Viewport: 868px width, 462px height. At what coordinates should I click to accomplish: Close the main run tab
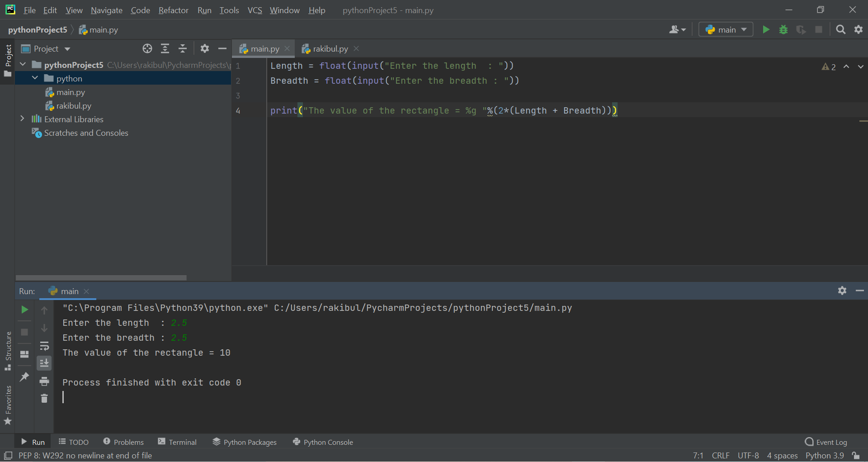click(86, 291)
